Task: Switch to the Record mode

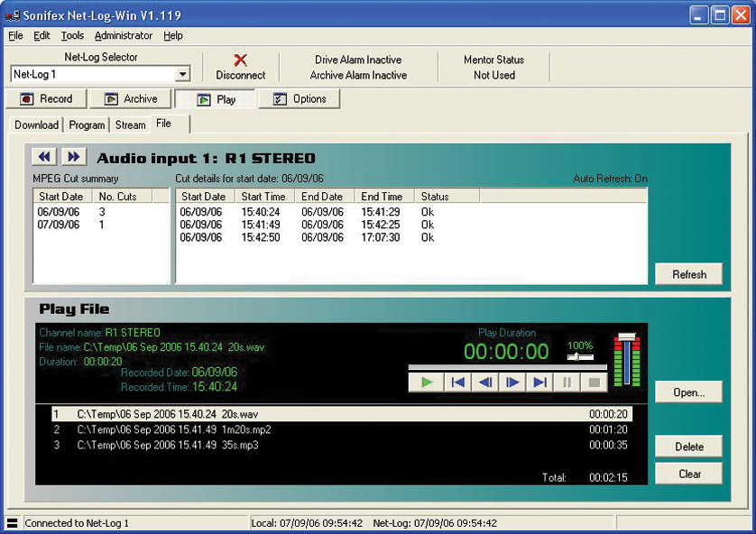Action: click(x=46, y=99)
